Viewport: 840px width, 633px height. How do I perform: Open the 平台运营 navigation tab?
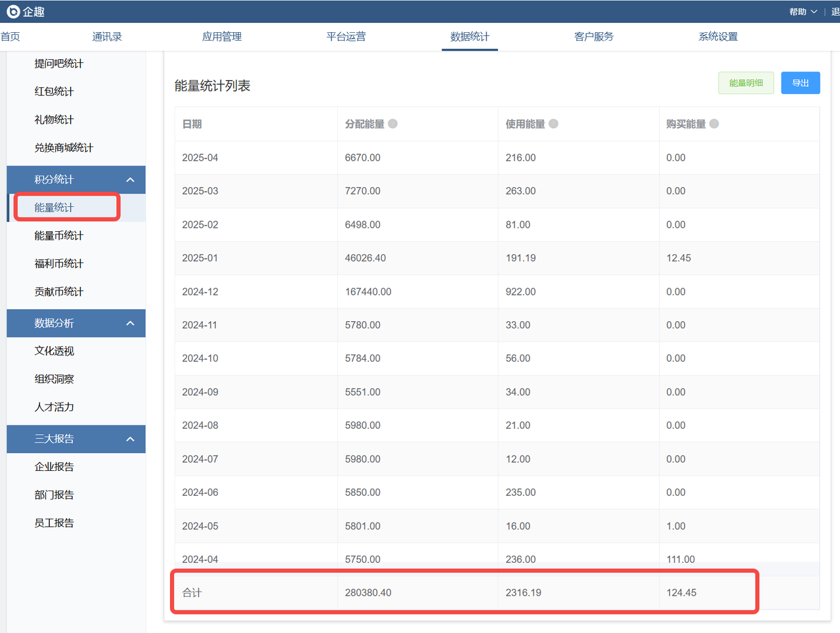click(x=346, y=37)
